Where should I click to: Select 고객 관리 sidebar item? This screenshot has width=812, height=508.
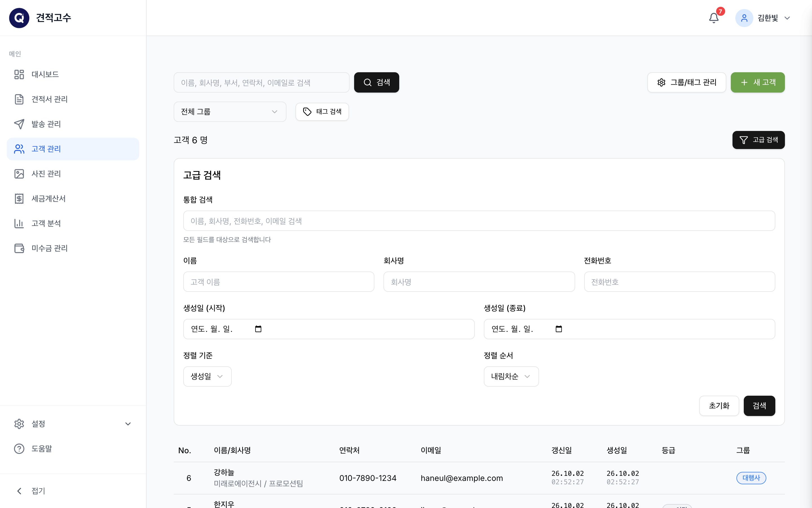tap(73, 149)
